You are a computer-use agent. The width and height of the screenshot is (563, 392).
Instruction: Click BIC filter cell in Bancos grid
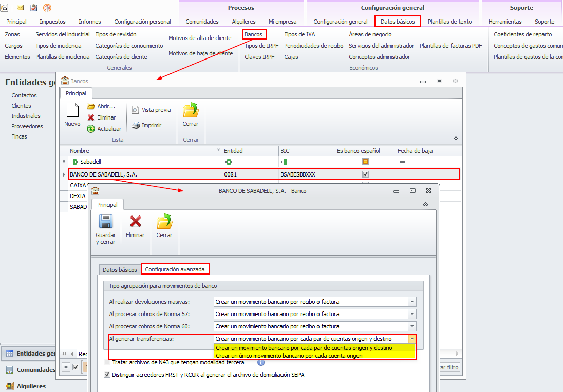tap(307, 162)
